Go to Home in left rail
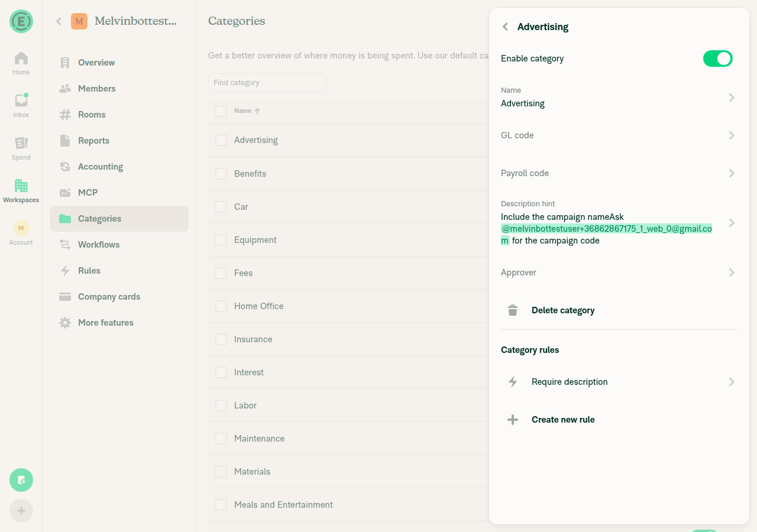Image resolution: width=757 pixels, height=532 pixels. pyautogui.click(x=21, y=63)
